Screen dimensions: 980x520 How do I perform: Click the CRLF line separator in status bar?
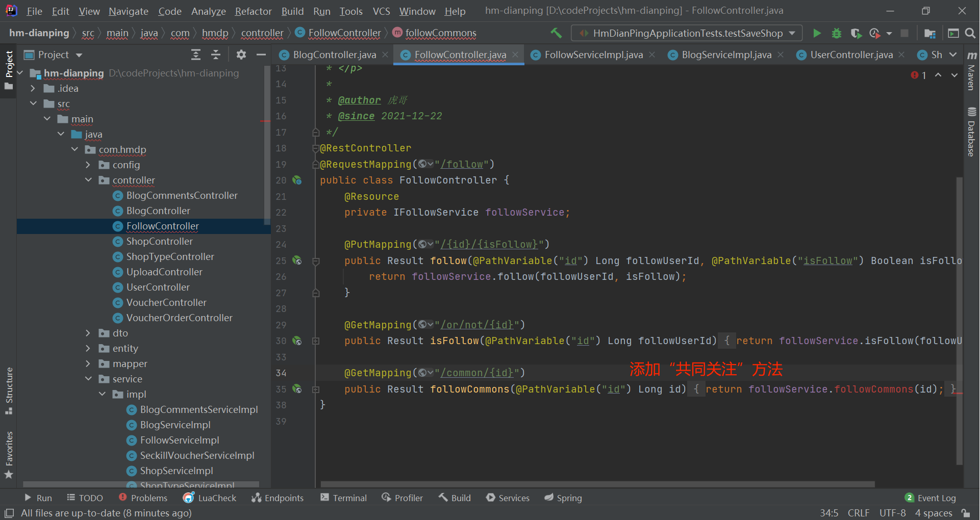pos(858,513)
